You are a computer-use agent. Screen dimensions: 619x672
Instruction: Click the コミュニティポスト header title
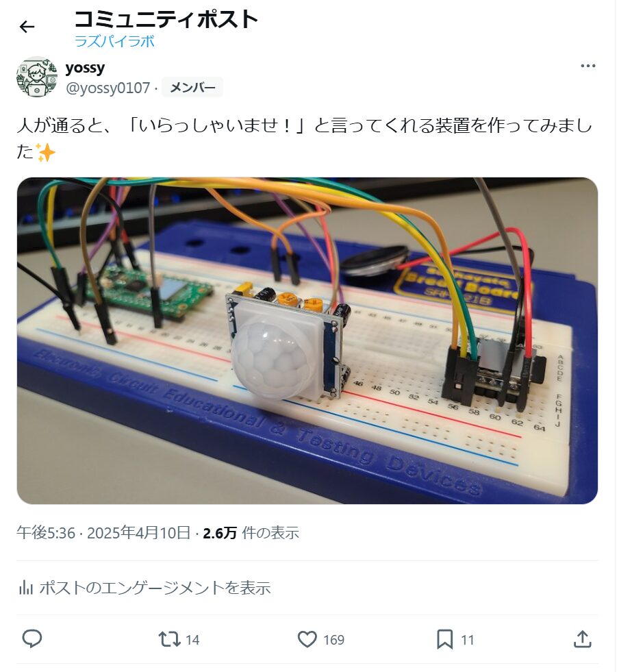click(x=166, y=19)
